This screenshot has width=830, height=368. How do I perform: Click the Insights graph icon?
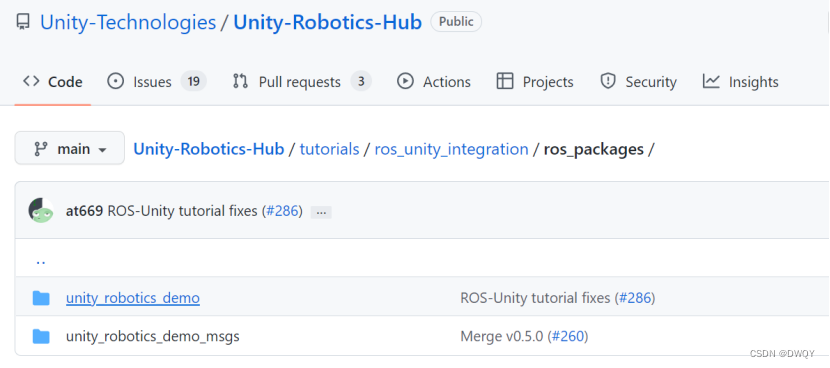point(711,82)
